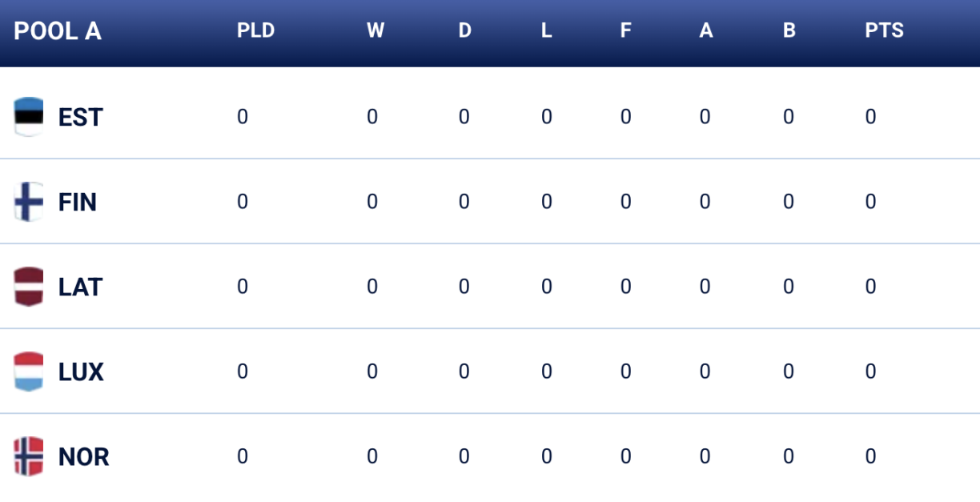980x502 pixels.
Task: Click the Latvia flag icon
Action: pos(29,287)
